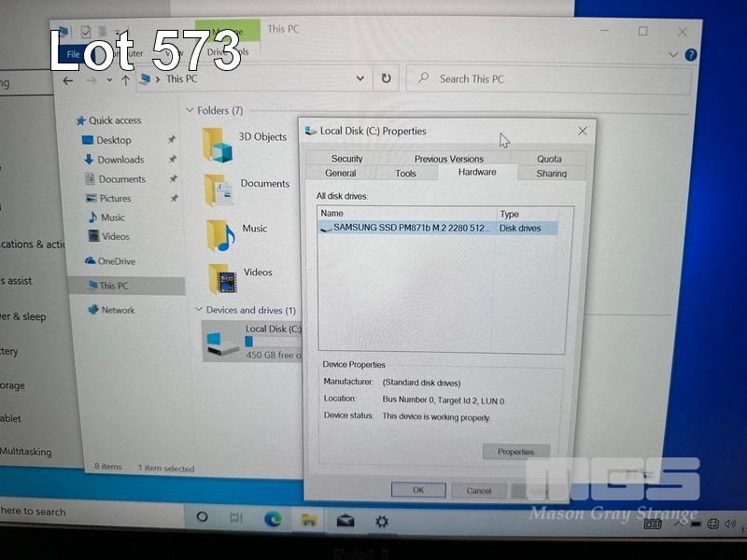Open the Mail app on taskbar
Image resolution: width=747 pixels, height=560 pixels.
pos(345,521)
